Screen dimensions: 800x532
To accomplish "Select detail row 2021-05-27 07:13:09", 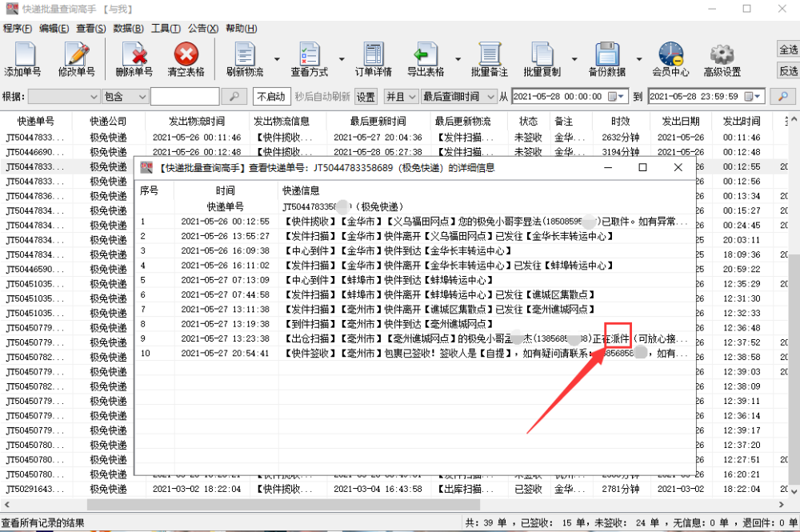I will pyautogui.click(x=414, y=280).
